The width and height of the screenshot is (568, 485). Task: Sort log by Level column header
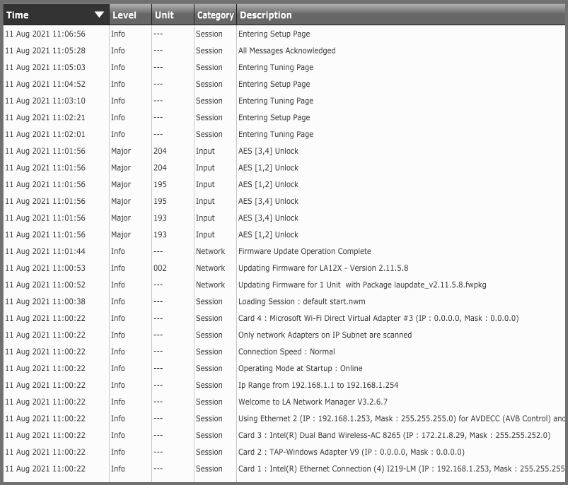coord(130,15)
